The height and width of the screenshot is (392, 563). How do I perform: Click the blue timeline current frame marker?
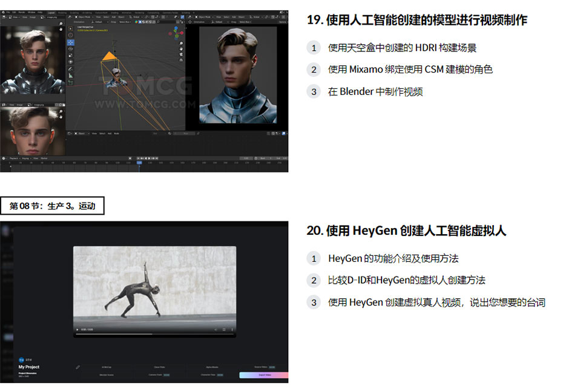[139, 163]
